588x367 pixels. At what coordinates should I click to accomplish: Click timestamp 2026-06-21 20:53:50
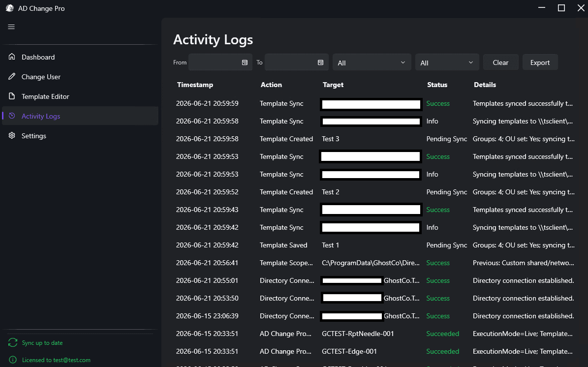point(207,299)
